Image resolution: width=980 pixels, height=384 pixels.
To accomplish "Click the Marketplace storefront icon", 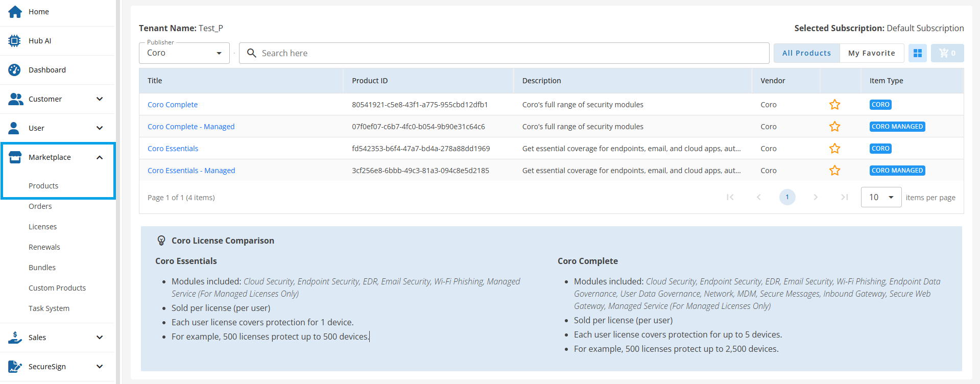I will click(15, 157).
